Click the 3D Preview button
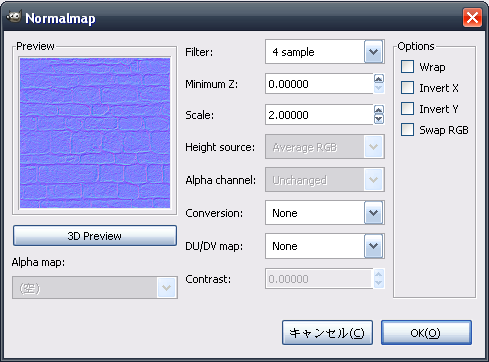Image resolution: width=489 pixels, height=362 pixels. tap(95, 236)
